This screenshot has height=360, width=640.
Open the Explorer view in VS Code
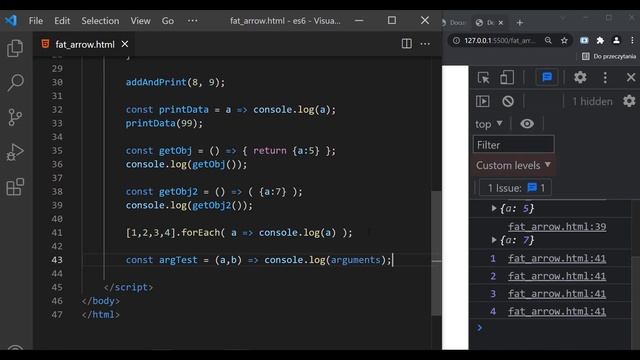pos(15,48)
